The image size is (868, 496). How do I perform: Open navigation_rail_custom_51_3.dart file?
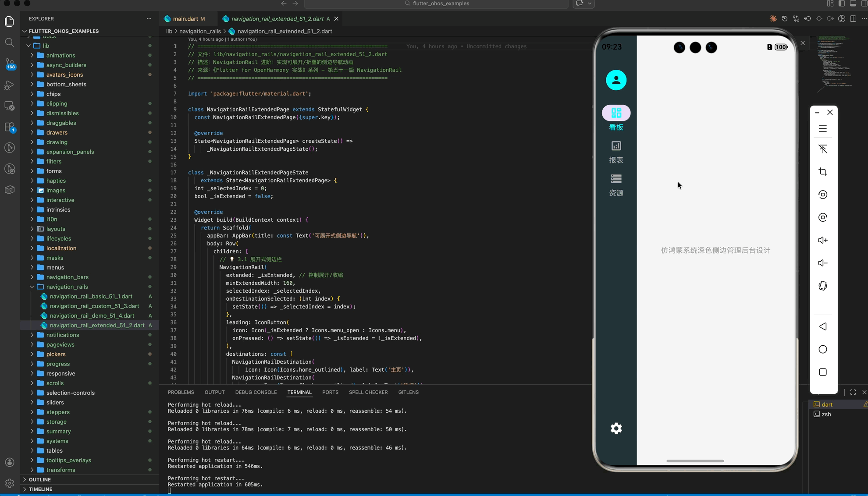pyautogui.click(x=94, y=306)
